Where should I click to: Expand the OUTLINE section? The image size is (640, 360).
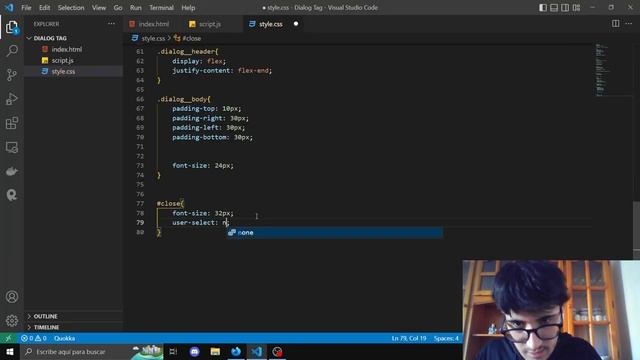(45, 316)
